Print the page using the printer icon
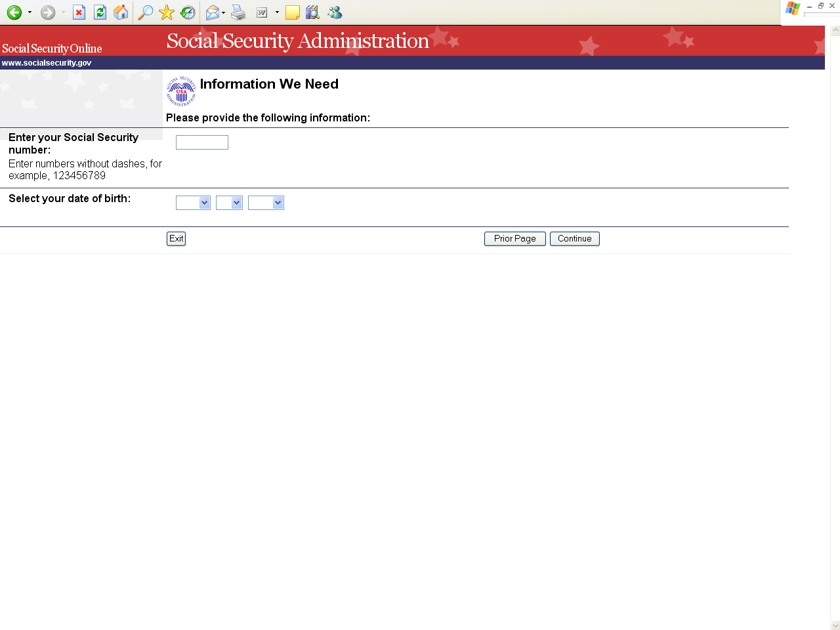The height and width of the screenshot is (630, 840). point(238,12)
